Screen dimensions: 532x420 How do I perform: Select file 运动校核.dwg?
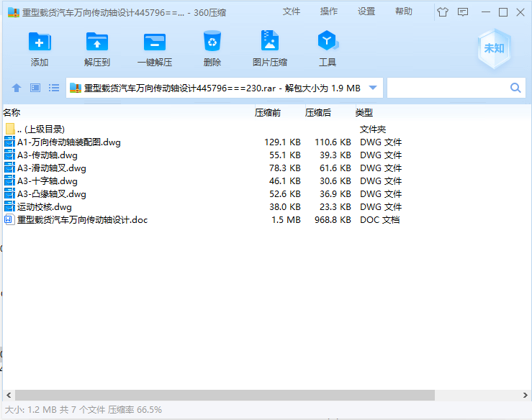click(45, 206)
